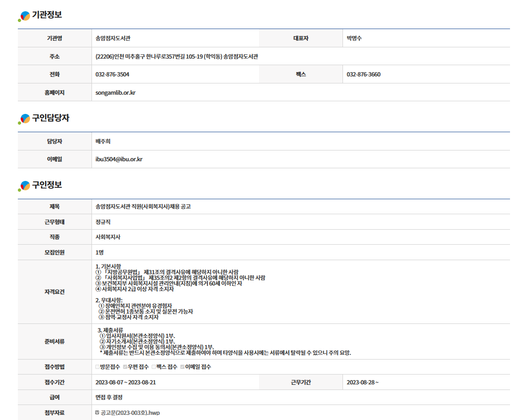Click the fax number 032-876-3660
The image size is (518, 420).
click(363, 75)
